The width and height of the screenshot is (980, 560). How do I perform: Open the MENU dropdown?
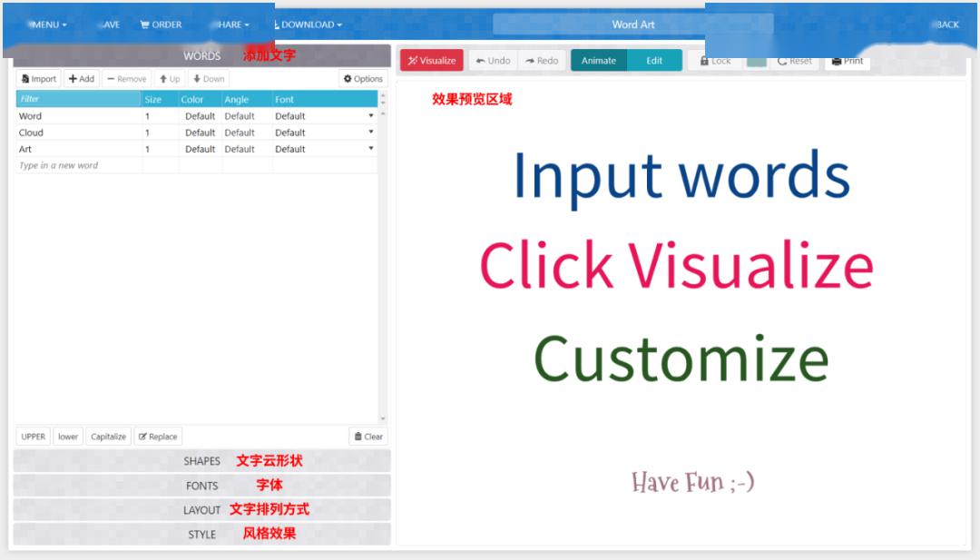pos(47,25)
